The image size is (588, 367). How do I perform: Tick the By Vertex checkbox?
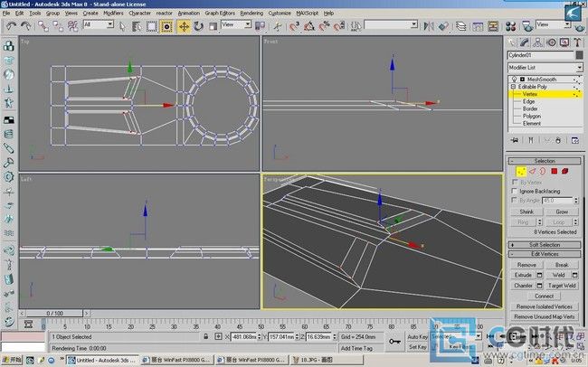pos(515,182)
